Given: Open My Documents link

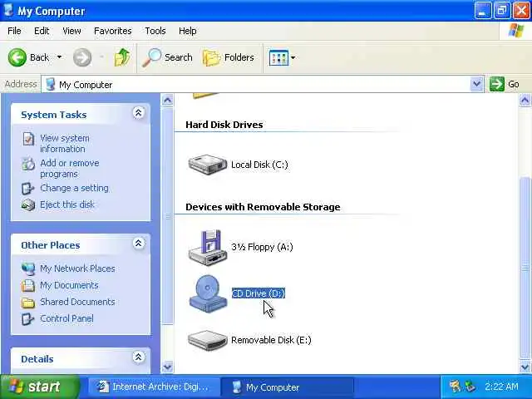Looking at the screenshot, I should (x=69, y=285).
